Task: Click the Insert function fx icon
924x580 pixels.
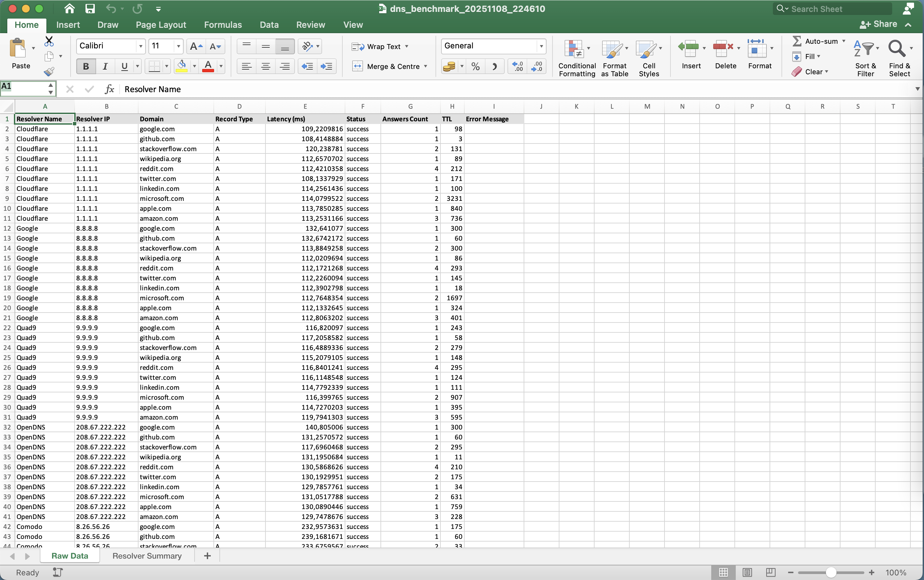Action: tap(109, 89)
